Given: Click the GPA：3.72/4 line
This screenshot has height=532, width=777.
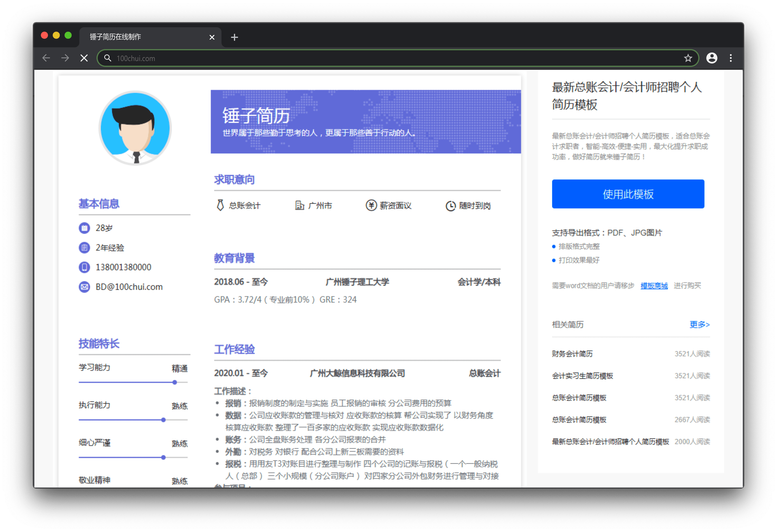Looking at the screenshot, I should pos(285,299).
